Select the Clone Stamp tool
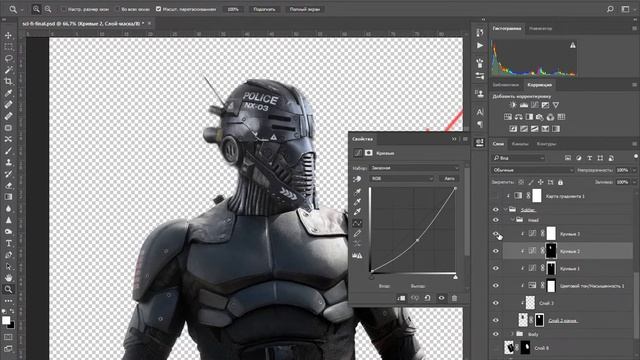Screen dimensions: 640x360 pyautogui.click(x=8, y=162)
